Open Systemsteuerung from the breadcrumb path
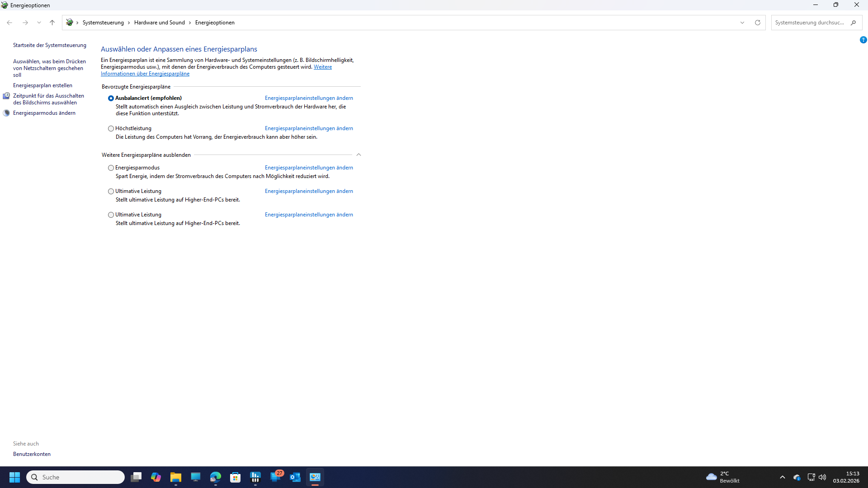868x488 pixels. coord(103,22)
